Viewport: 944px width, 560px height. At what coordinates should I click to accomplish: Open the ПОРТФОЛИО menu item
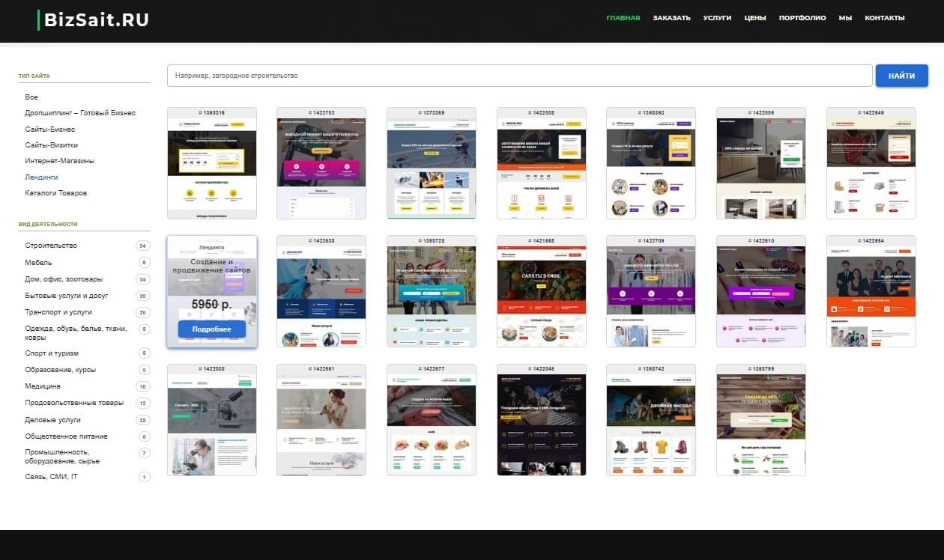tap(802, 18)
